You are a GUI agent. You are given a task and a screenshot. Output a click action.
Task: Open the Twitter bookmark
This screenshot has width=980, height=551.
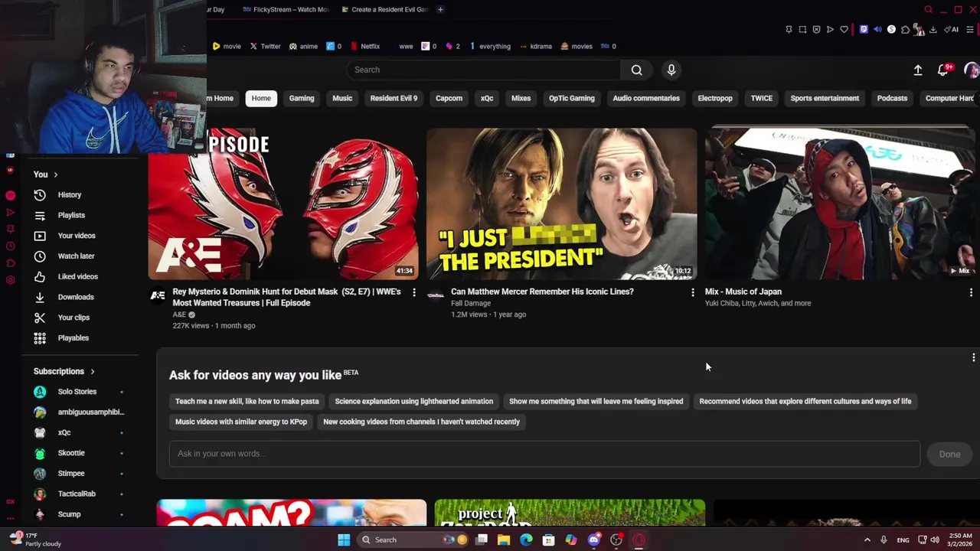click(265, 46)
